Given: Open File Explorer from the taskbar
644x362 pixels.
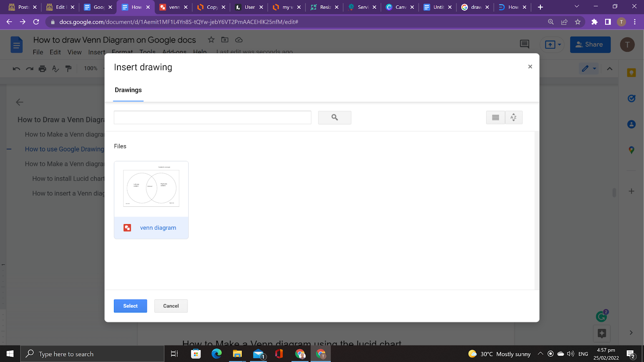Looking at the screenshot, I should (237, 354).
